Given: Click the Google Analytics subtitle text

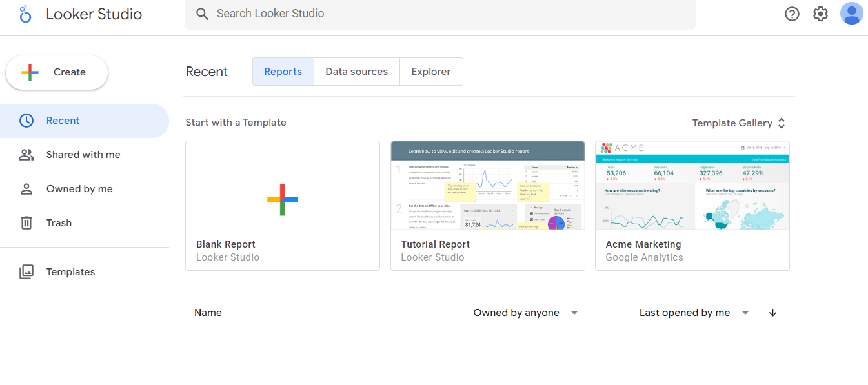Looking at the screenshot, I should (644, 257).
